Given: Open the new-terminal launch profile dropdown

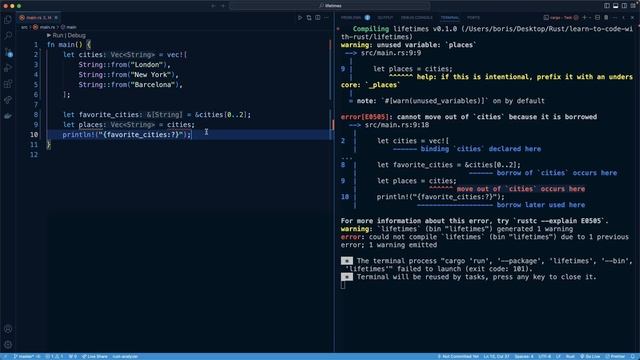Looking at the screenshot, I should coord(590,18).
